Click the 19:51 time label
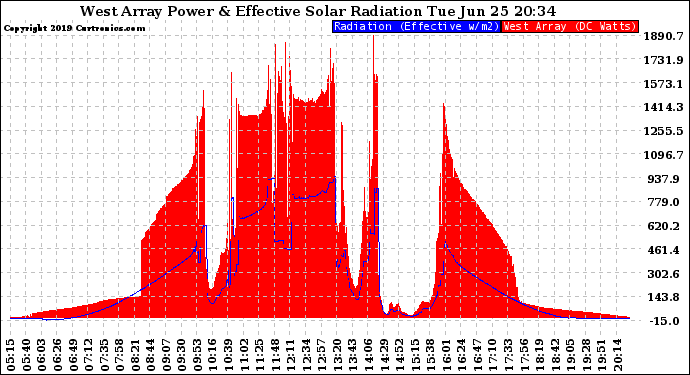The width and height of the screenshot is (690, 375). click(602, 355)
